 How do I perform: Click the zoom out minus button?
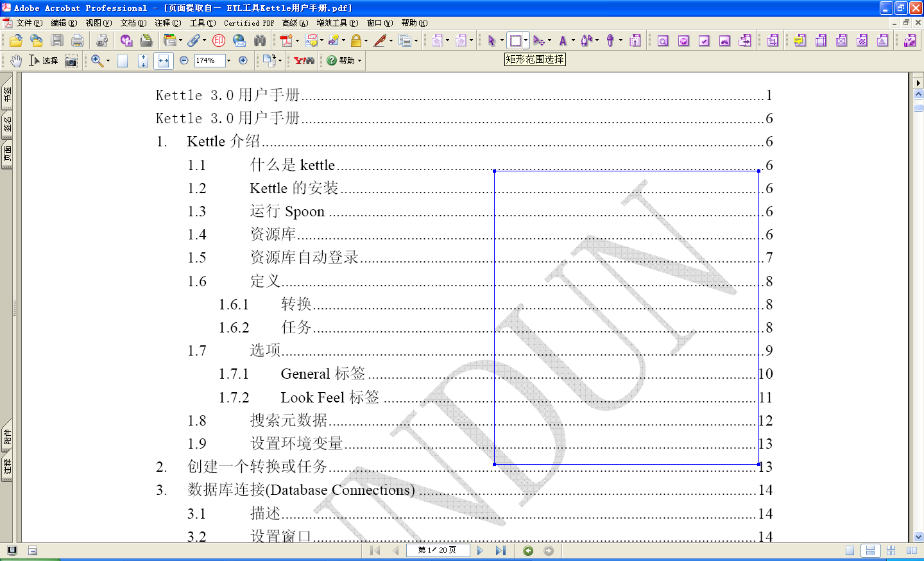point(184,60)
